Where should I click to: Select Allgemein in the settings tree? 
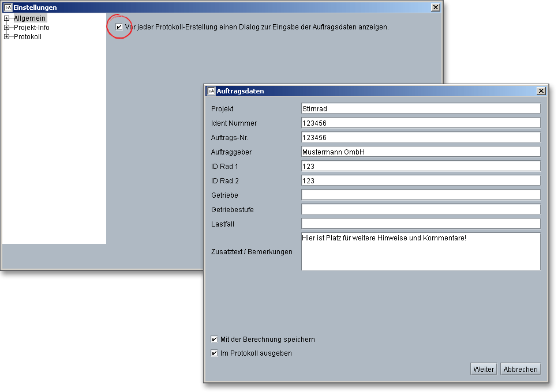29,18
